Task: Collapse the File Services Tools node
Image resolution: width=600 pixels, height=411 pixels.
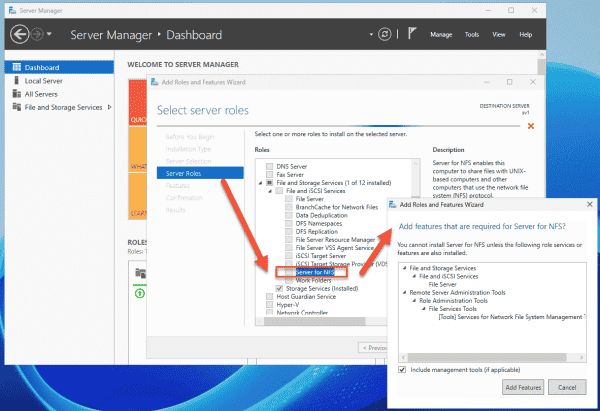Action: [424, 309]
